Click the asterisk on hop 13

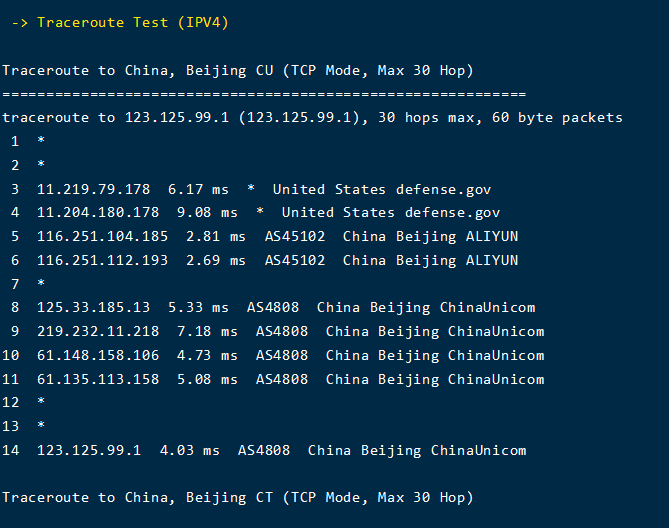[x=41, y=424]
